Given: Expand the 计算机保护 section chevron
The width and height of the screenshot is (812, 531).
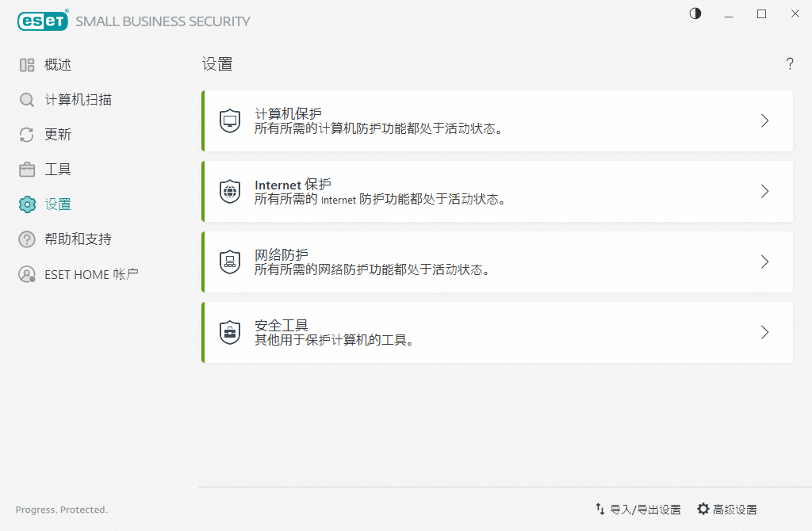Looking at the screenshot, I should pos(765,120).
